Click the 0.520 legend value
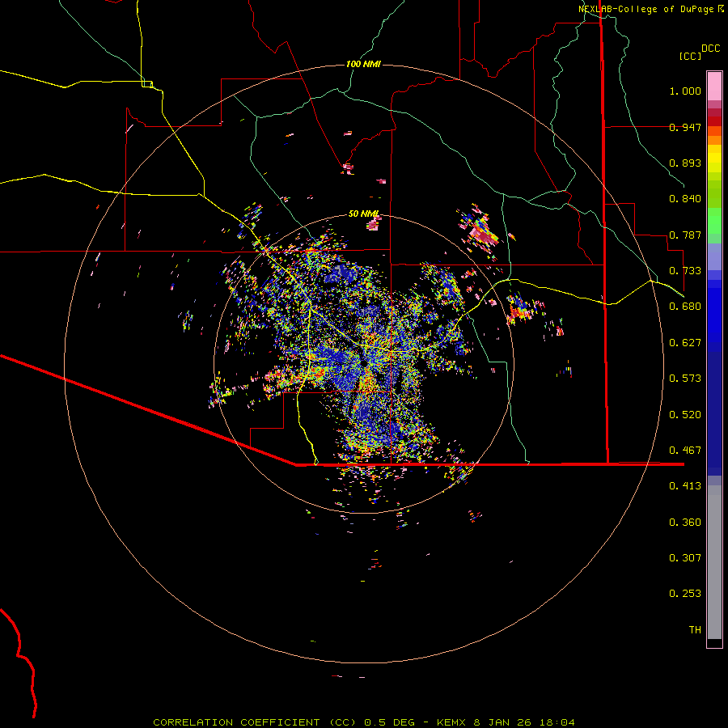 (685, 415)
